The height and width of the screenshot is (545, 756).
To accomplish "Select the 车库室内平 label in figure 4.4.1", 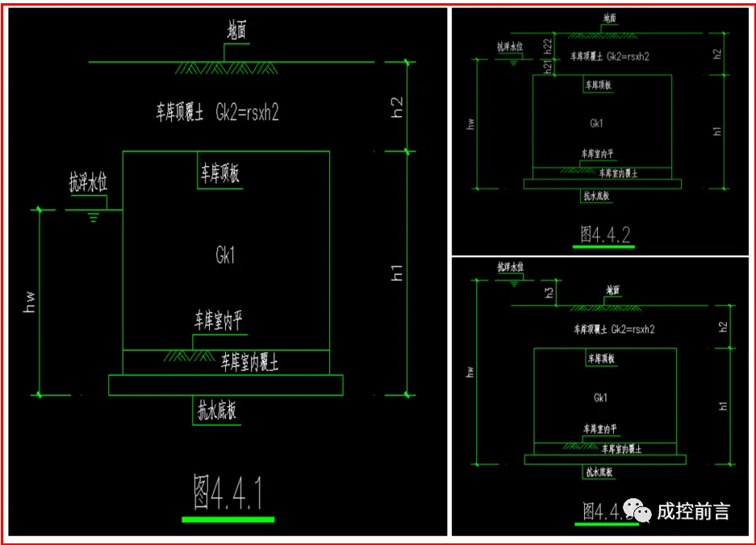I will click(x=218, y=320).
